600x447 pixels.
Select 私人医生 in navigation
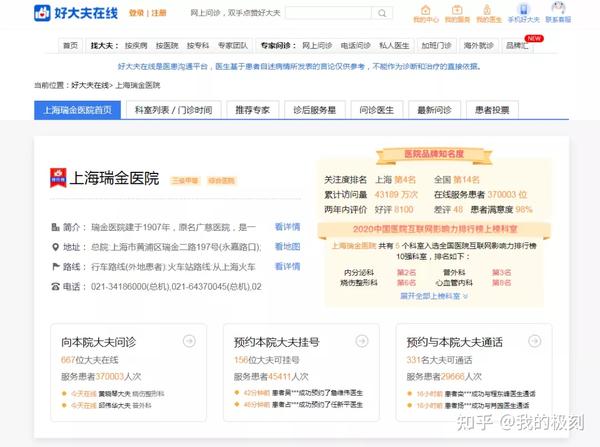tap(394, 46)
